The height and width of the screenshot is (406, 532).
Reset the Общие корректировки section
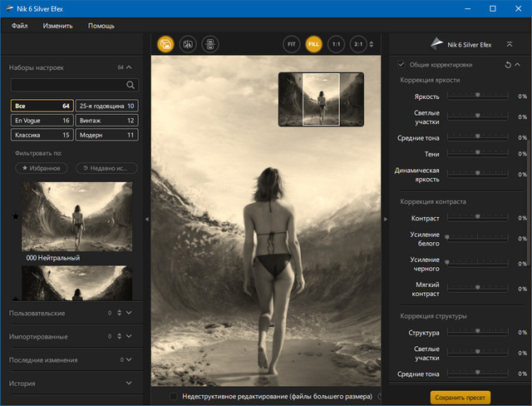tap(507, 64)
